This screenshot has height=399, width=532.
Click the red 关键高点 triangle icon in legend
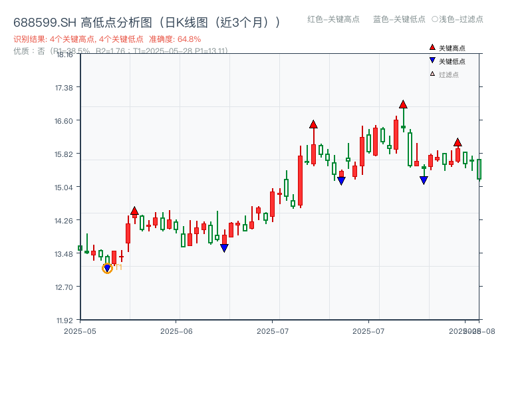tap(432, 47)
